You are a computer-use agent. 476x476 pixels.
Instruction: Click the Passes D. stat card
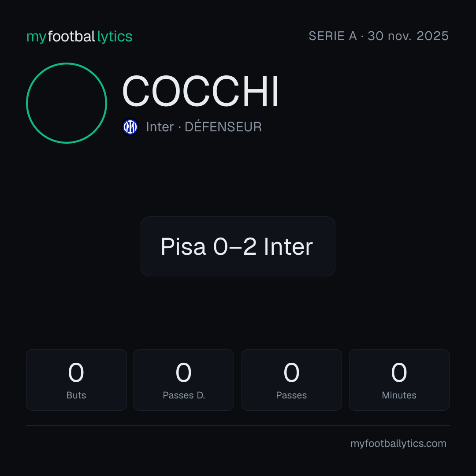(184, 380)
